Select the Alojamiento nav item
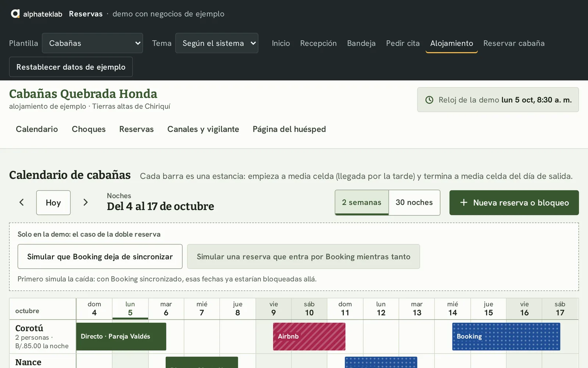The width and height of the screenshot is (588, 368). pos(452,43)
